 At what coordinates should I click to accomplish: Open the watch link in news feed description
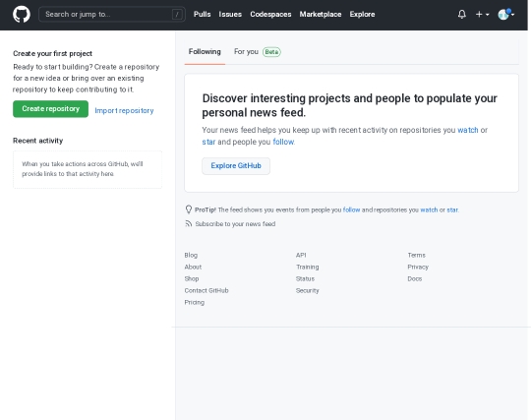click(468, 130)
